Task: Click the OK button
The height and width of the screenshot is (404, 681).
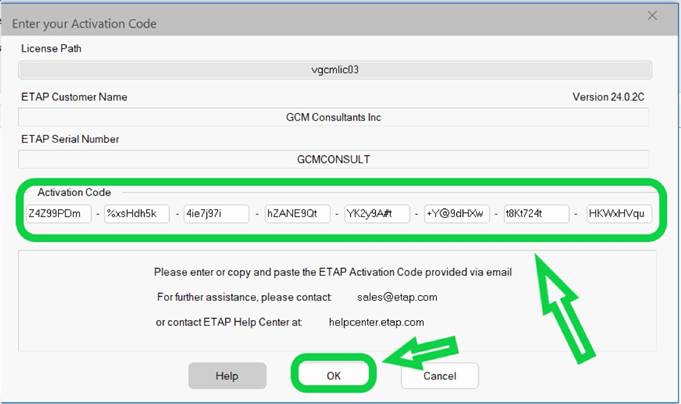Action: point(334,376)
